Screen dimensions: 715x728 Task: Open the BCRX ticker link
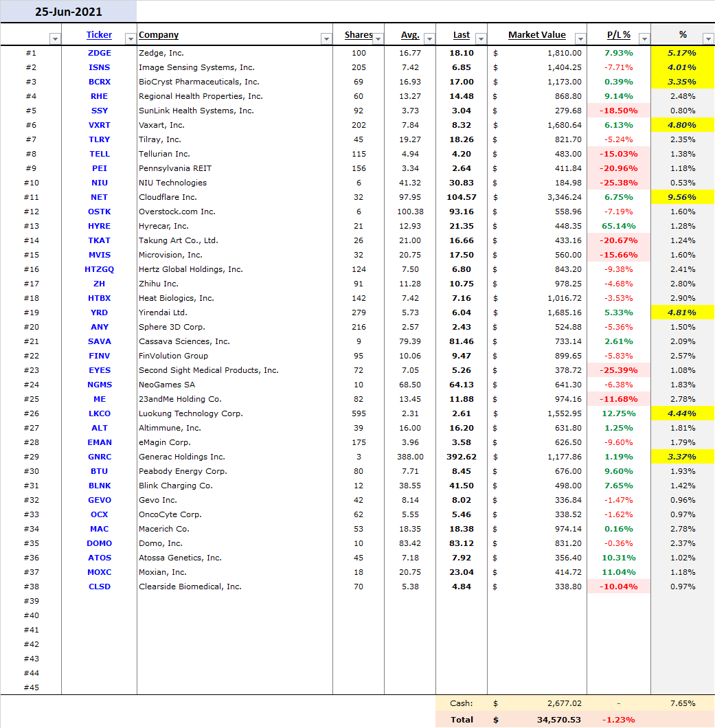pyautogui.click(x=100, y=82)
